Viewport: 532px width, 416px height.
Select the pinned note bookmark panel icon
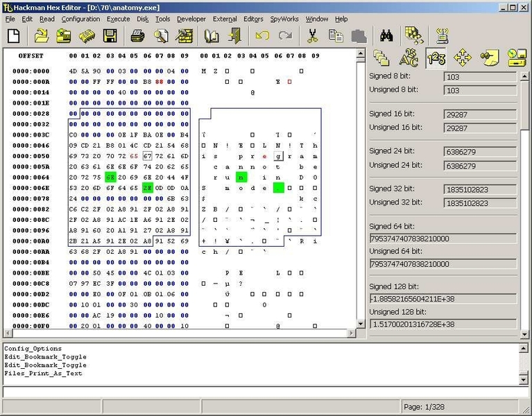pos(490,58)
